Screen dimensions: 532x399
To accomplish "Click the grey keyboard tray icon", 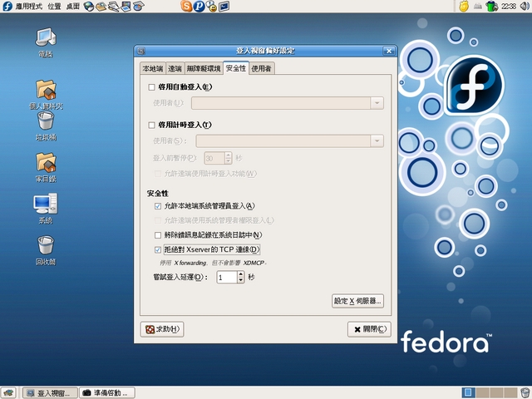I will click(478, 6).
